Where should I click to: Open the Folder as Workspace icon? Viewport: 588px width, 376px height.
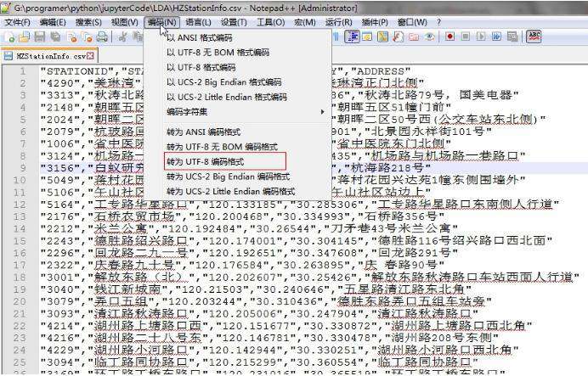click(x=414, y=36)
